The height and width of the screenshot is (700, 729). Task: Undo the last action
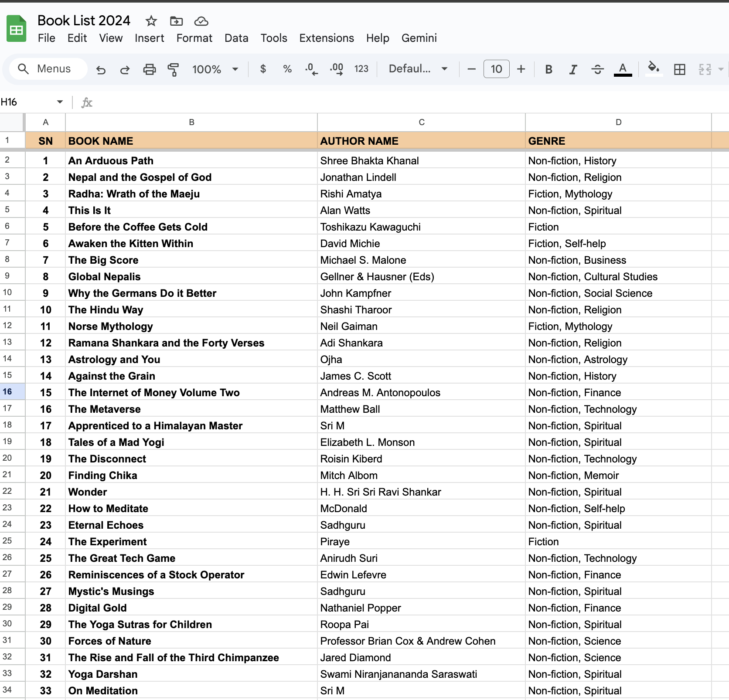[x=101, y=69]
